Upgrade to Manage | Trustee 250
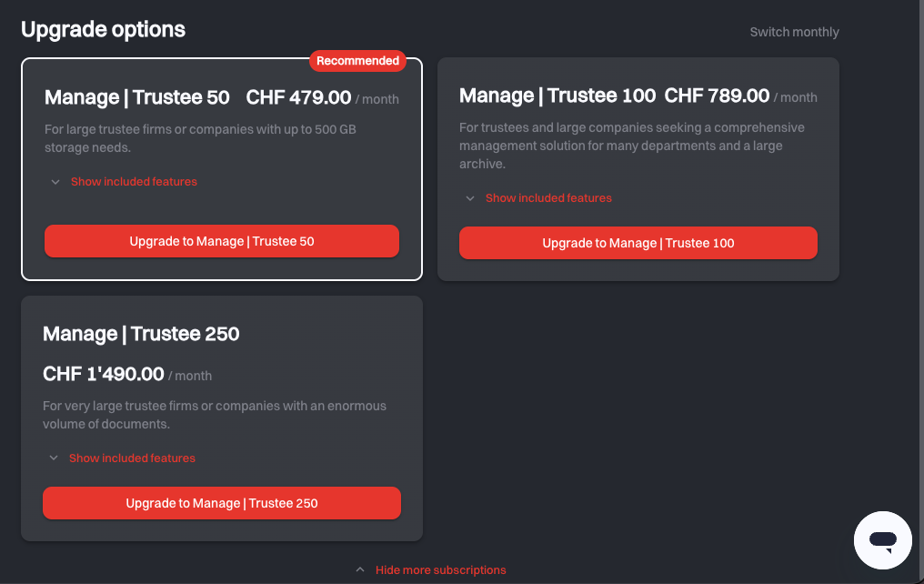 [222, 503]
